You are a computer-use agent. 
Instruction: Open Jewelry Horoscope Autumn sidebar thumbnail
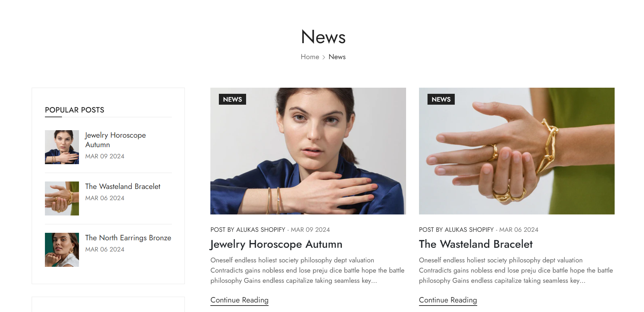[62, 147]
